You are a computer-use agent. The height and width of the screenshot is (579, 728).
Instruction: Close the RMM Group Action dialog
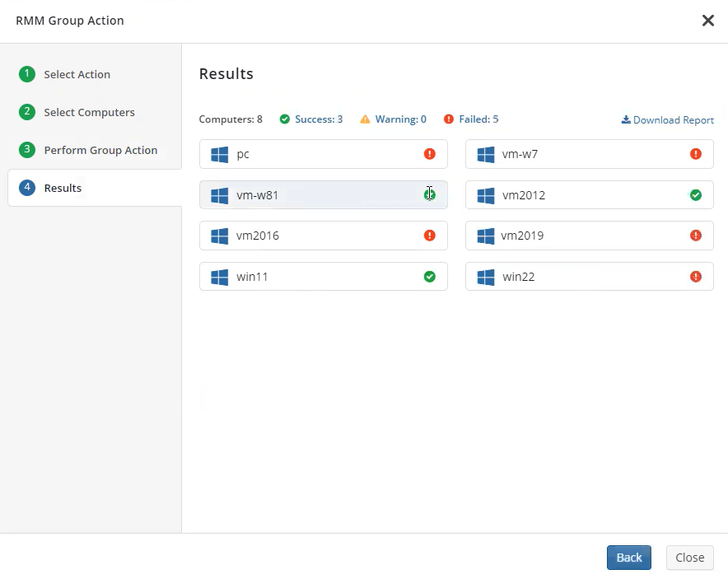point(707,21)
